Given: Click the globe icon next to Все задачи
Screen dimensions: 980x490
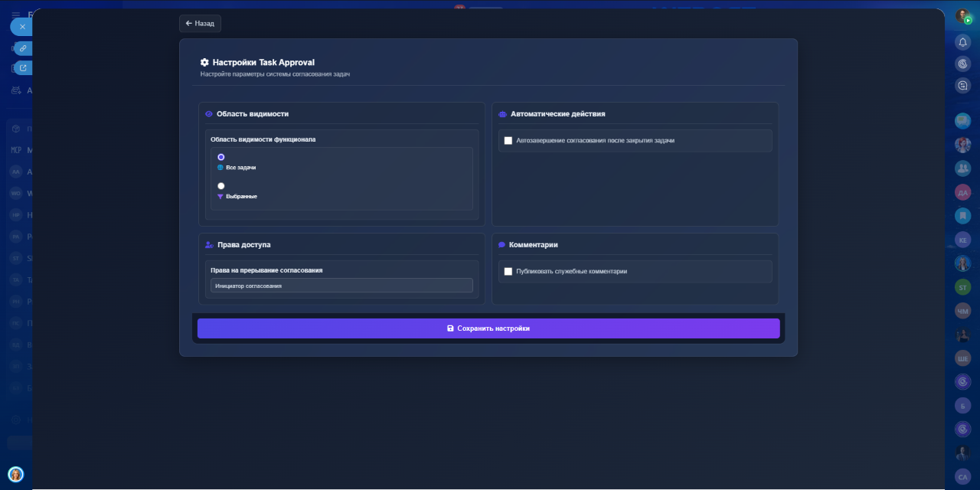Looking at the screenshot, I should (220, 167).
